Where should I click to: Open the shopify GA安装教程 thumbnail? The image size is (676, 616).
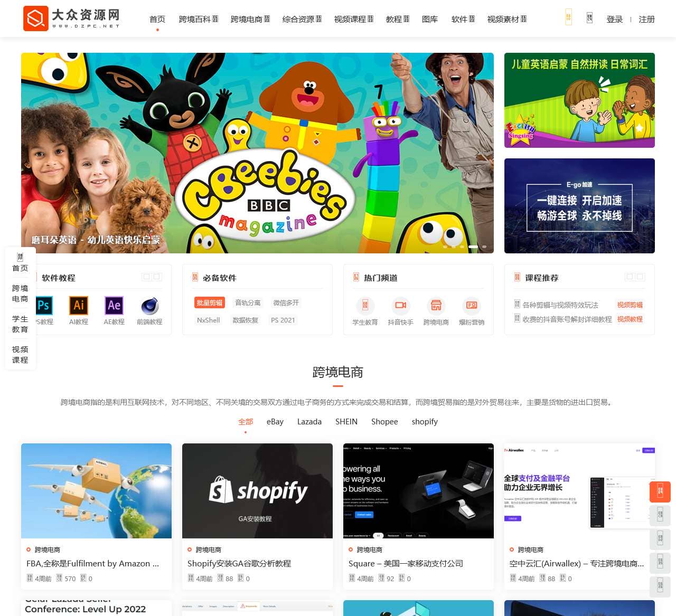[x=257, y=491]
